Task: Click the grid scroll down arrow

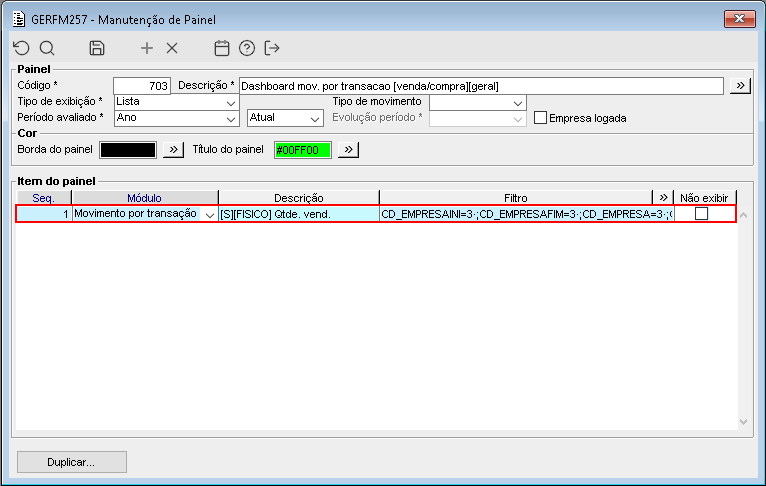Action: click(744, 422)
